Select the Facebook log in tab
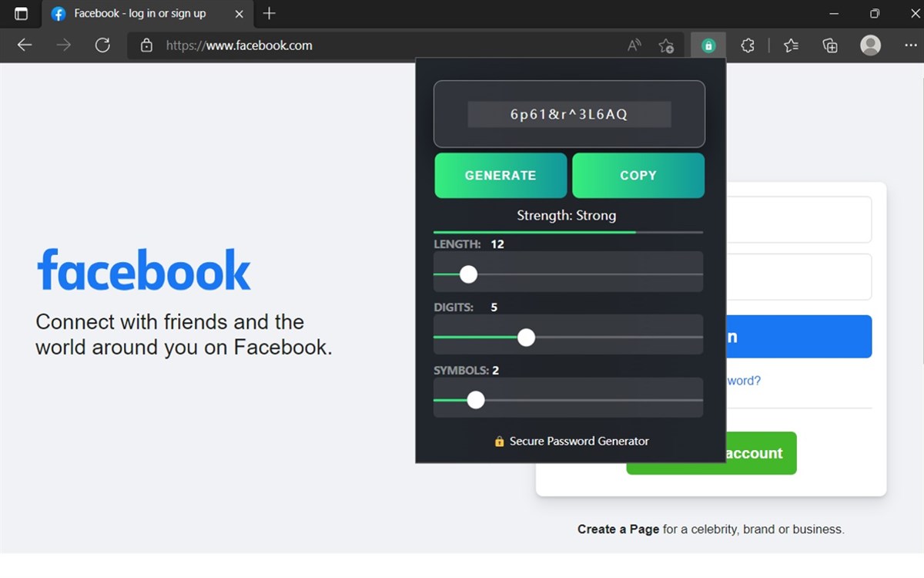This screenshot has width=924, height=578. (x=147, y=14)
